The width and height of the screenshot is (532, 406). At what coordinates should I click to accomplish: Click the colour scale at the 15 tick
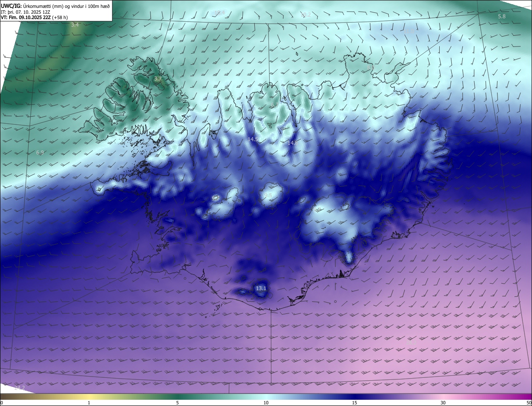point(355,403)
